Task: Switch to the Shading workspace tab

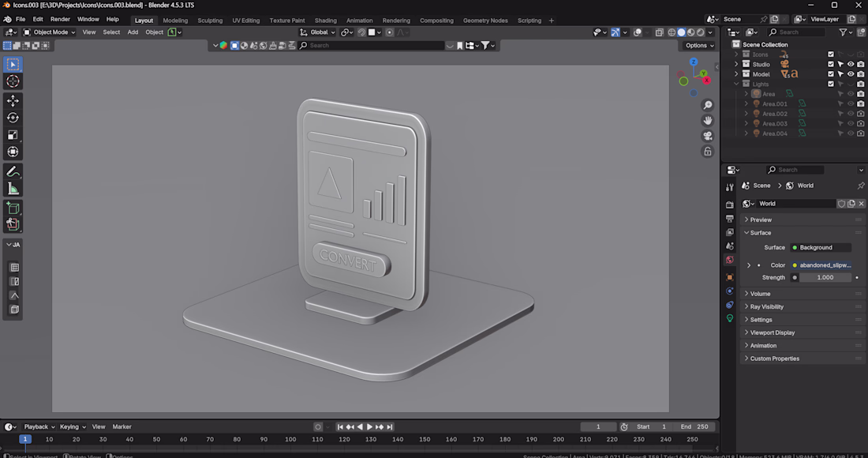Action: (325, 21)
